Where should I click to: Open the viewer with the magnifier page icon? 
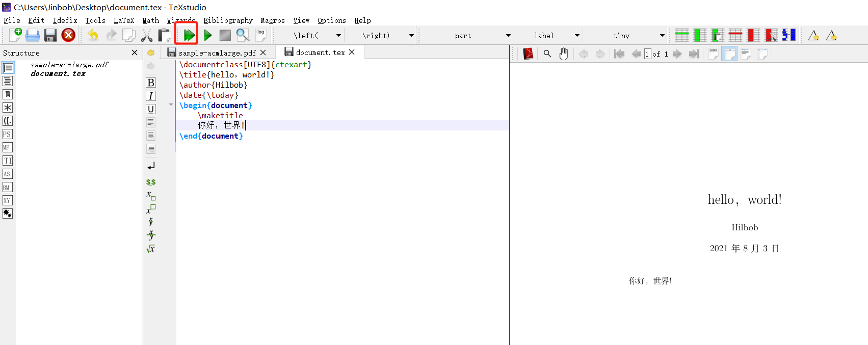[243, 35]
